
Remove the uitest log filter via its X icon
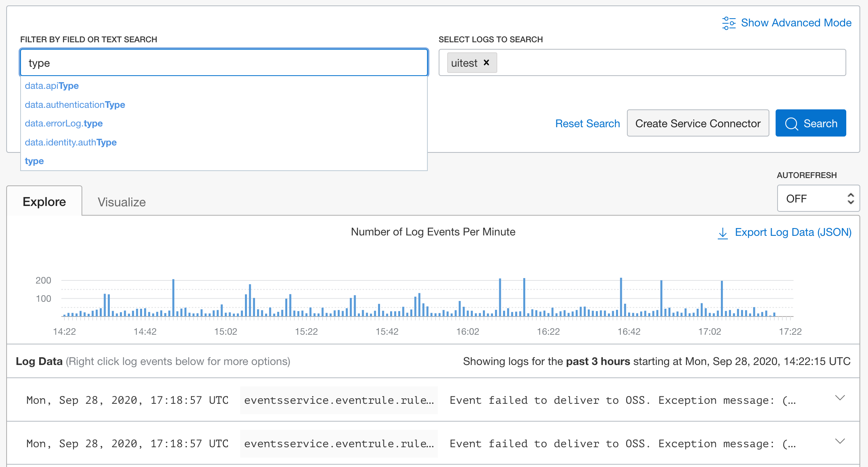click(486, 62)
